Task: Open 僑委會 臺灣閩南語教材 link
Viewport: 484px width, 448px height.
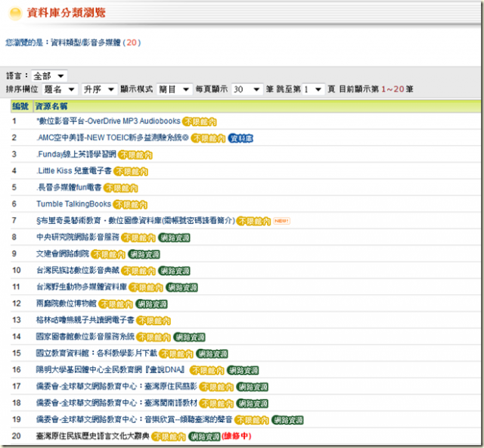Action: pos(116,403)
